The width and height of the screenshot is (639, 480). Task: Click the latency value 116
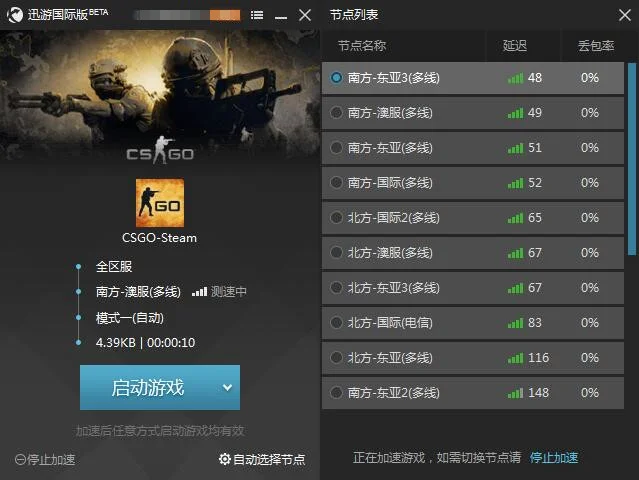[539, 358]
